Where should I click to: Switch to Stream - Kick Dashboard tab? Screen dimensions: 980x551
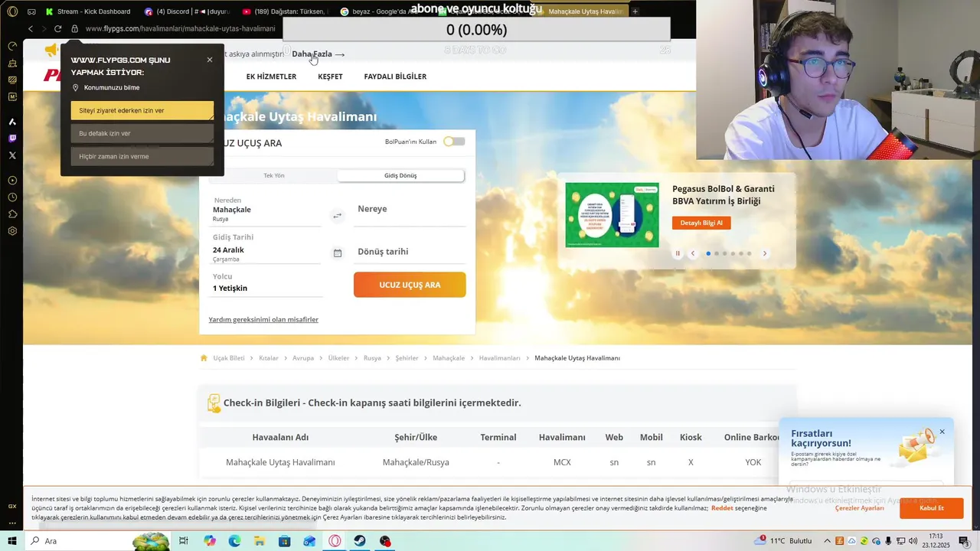tap(88, 11)
